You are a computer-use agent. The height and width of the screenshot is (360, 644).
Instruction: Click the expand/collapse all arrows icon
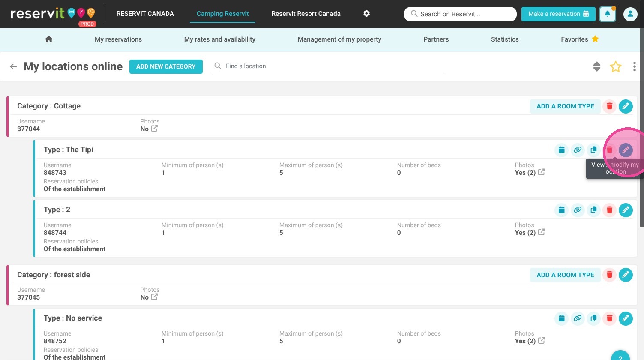tap(597, 66)
